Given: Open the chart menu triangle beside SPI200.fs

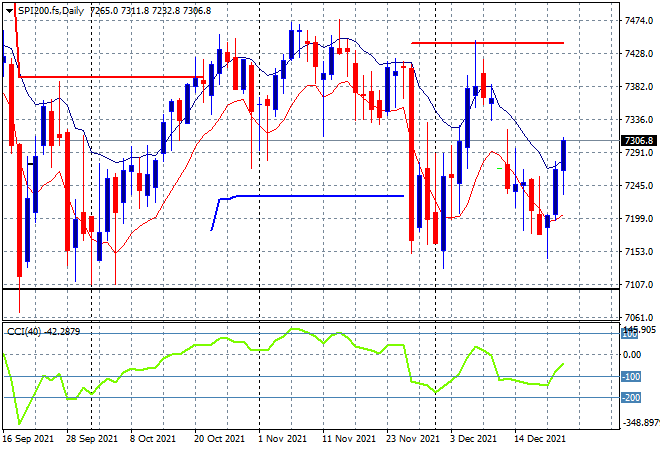Looking at the screenshot, I should point(9,11).
